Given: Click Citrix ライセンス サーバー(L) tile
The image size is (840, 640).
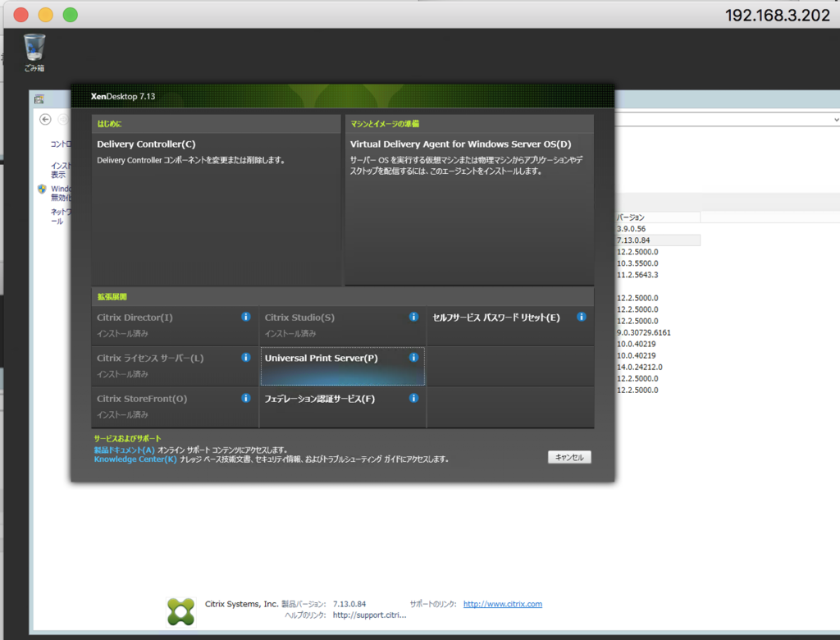Looking at the screenshot, I should 175,366.
